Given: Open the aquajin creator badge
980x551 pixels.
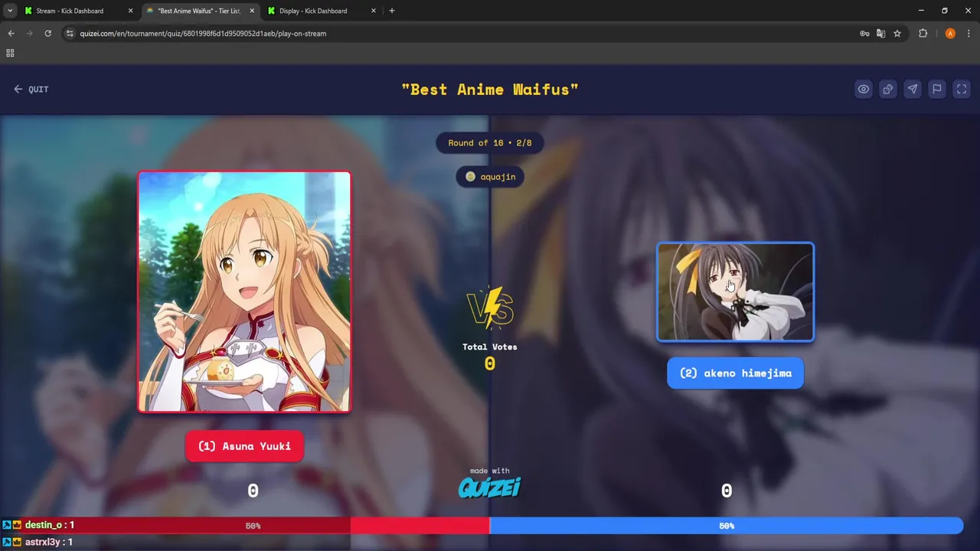Looking at the screenshot, I should point(490,177).
